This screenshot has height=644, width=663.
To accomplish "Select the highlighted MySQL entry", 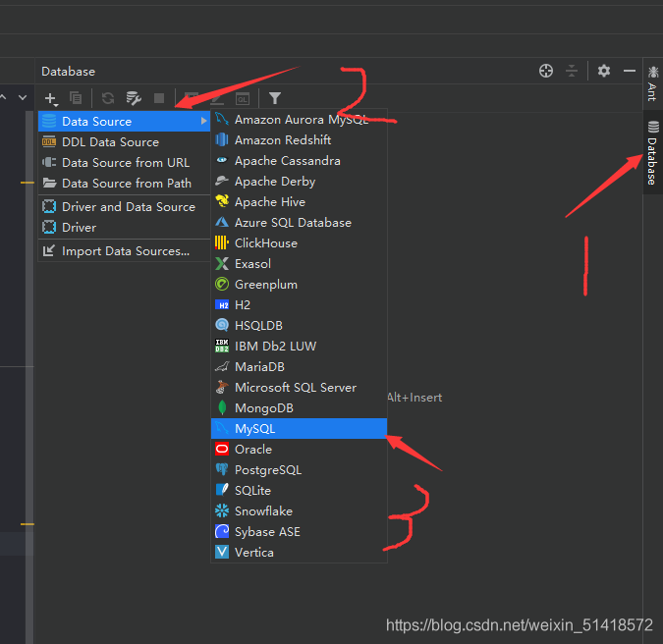I will (x=299, y=428).
